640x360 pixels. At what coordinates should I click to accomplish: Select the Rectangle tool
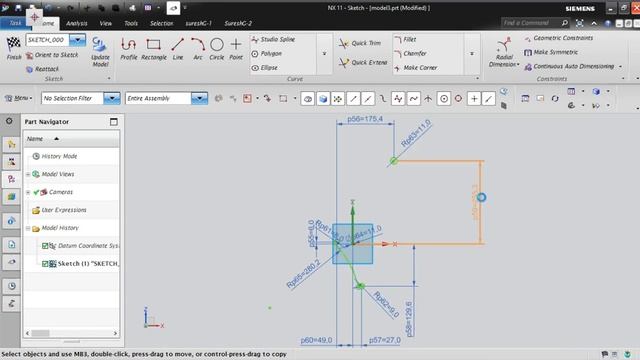[153, 49]
